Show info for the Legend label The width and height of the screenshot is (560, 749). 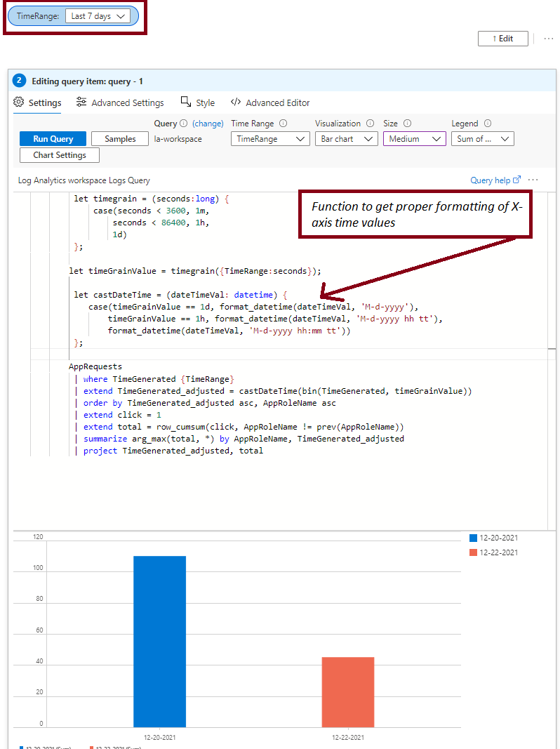click(488, 124)
